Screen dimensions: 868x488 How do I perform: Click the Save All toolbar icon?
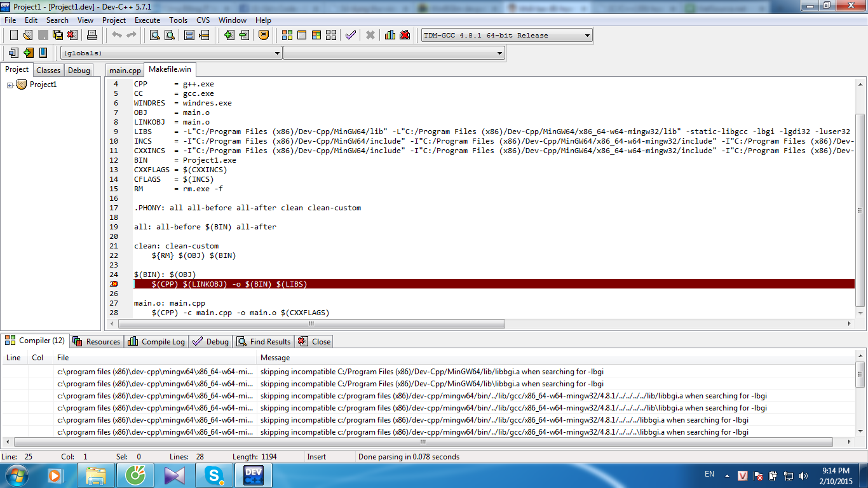click(x=57, y=35)
